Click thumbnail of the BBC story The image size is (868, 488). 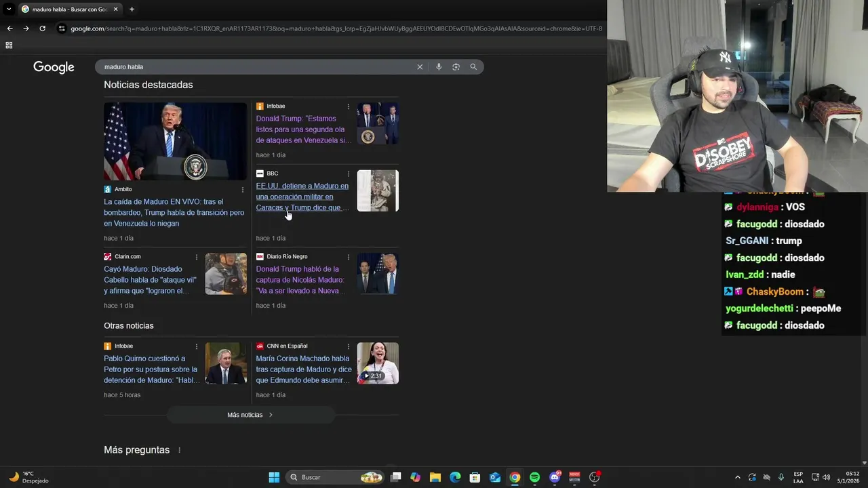click(378, 190)
